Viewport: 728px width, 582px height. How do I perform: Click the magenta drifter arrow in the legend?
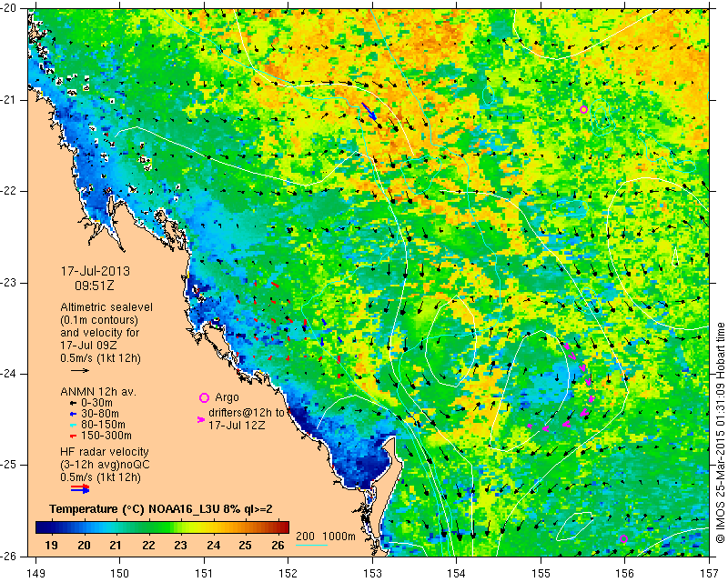201,419
